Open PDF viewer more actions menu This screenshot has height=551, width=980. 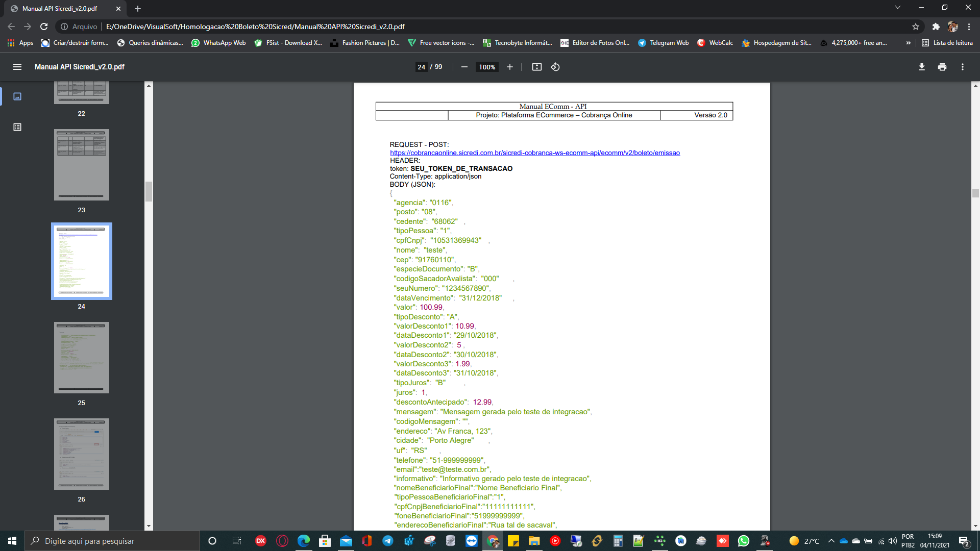(x=963, y=67)
